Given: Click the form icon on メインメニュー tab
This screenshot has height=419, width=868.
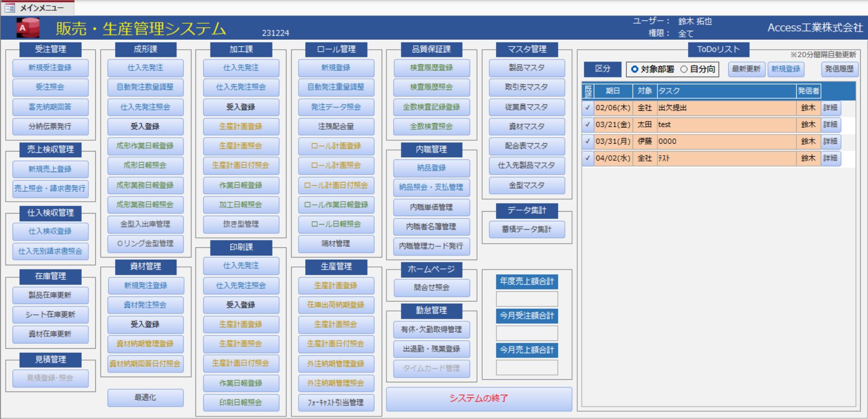Looking at the screenshot, I should [10, 8].
